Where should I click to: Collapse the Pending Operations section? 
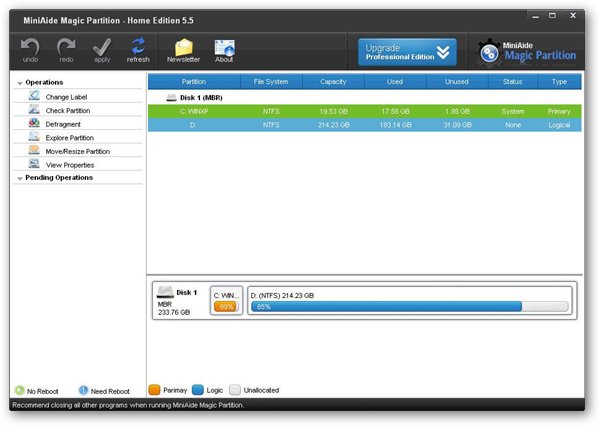coord(20,178)
